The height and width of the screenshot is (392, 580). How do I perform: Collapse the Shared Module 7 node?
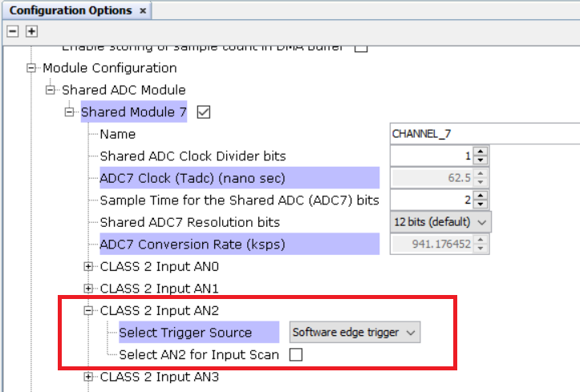70,112
